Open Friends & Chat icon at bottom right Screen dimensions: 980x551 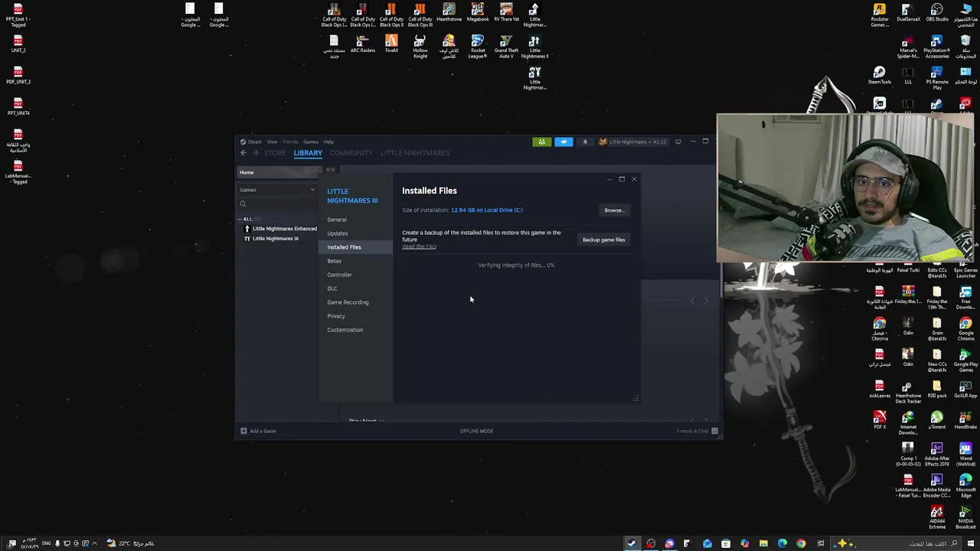point(714,431)
